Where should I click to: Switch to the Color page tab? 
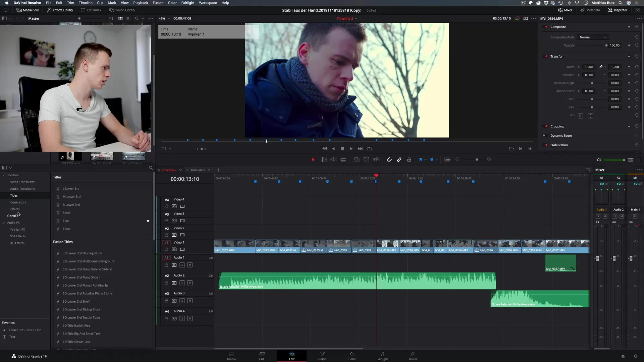click(x=352, y=356)
